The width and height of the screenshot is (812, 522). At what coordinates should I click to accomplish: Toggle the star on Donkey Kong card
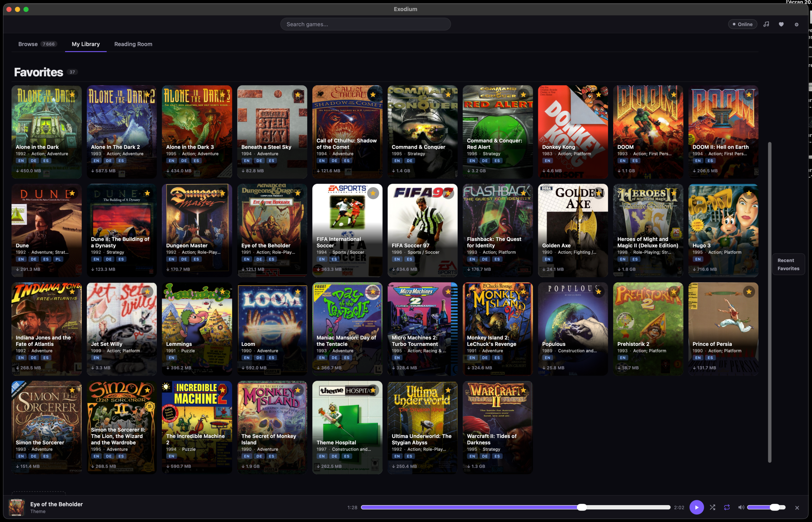pos(598,94)
